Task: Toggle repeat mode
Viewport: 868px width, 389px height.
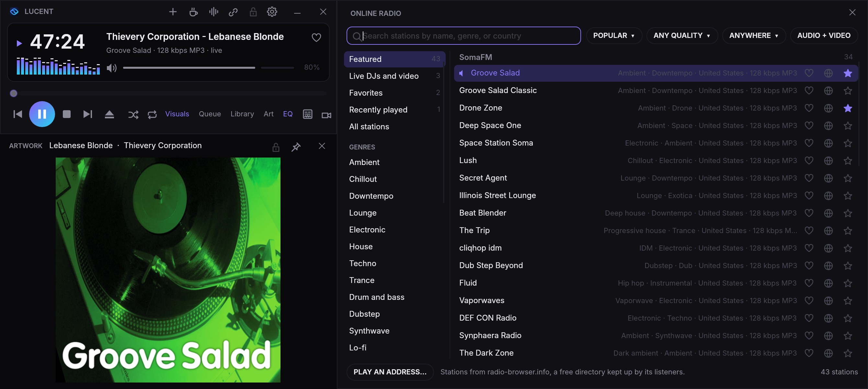Action: (152, 115)
